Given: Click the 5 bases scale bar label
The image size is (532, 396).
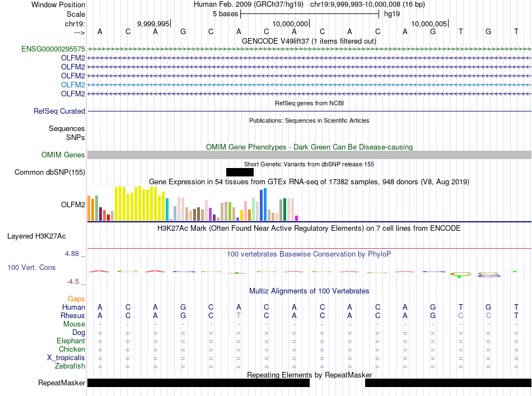Looking at the screenshot, I should [225, 14].
